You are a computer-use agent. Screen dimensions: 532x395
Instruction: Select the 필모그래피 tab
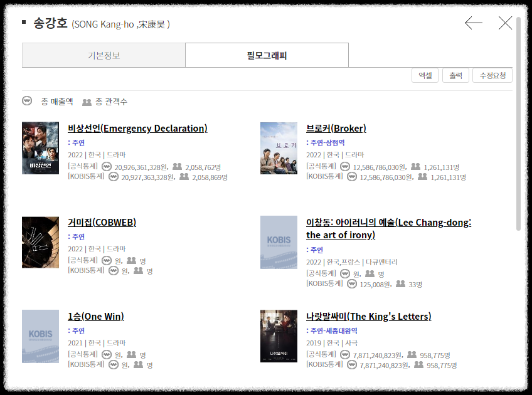click(267, 55)
